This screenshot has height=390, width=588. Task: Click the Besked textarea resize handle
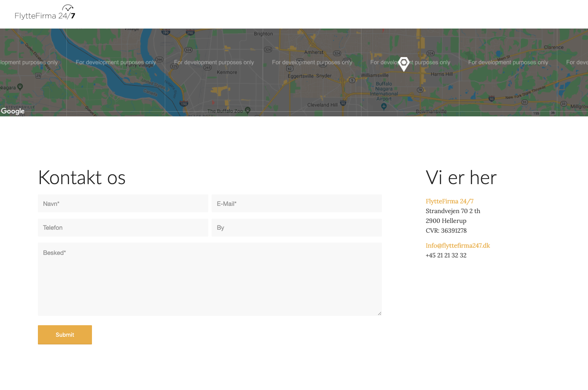point(379,313)
